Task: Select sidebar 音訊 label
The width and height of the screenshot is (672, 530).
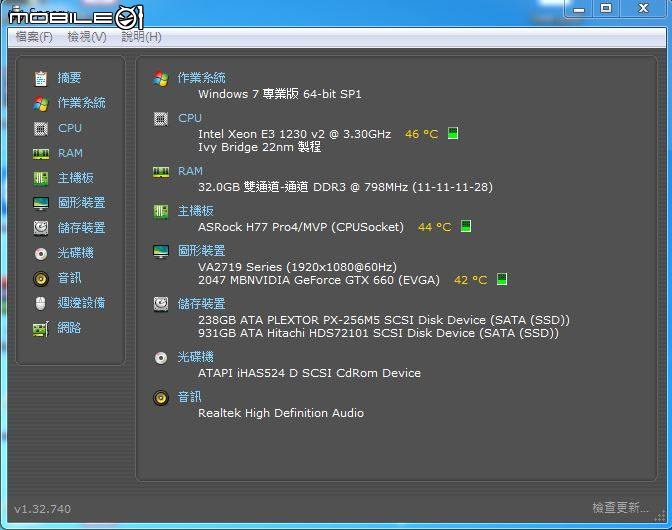Action: pyautogui.click(x=69, y=278)
